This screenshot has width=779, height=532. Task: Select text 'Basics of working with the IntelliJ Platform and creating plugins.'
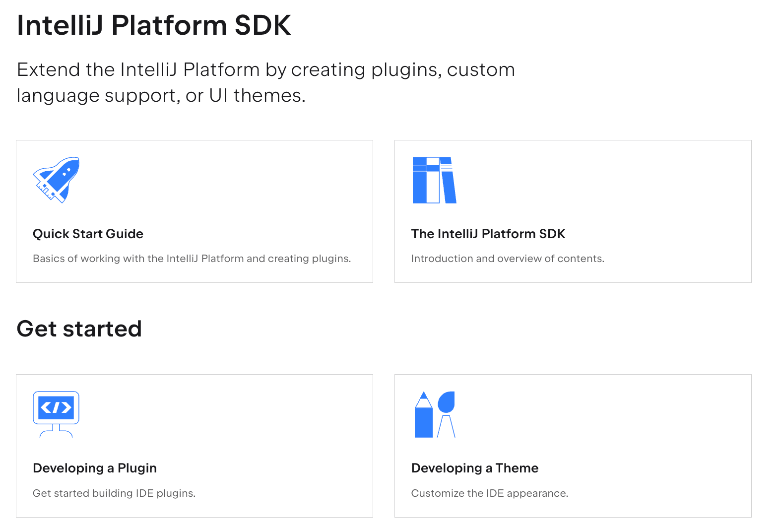[192, 259]
